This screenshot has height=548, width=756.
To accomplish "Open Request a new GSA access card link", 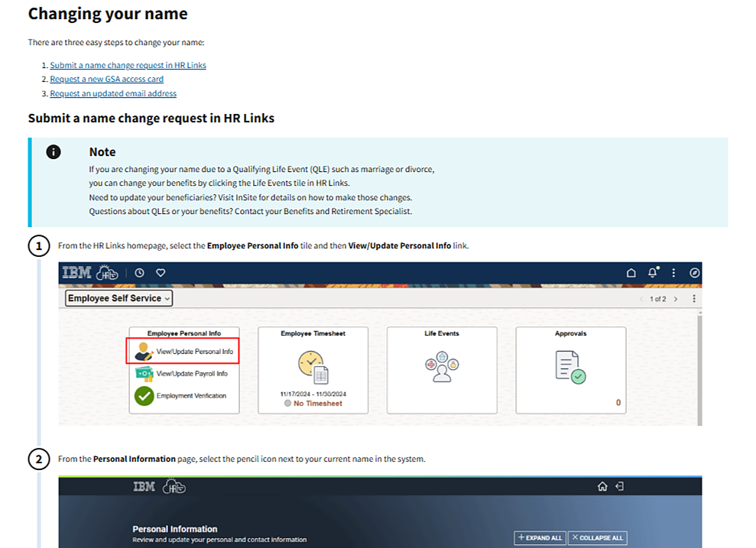I will pos(106,79).
